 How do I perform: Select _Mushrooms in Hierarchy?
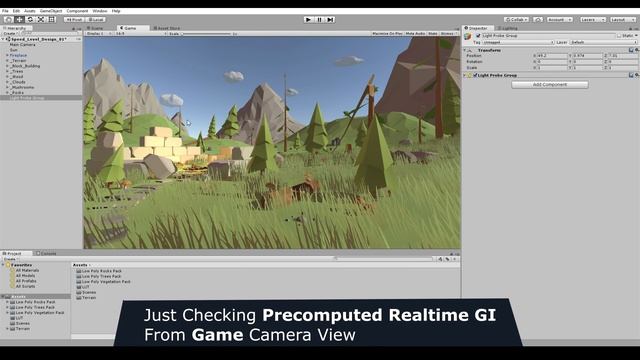click(x=22, y=87)
